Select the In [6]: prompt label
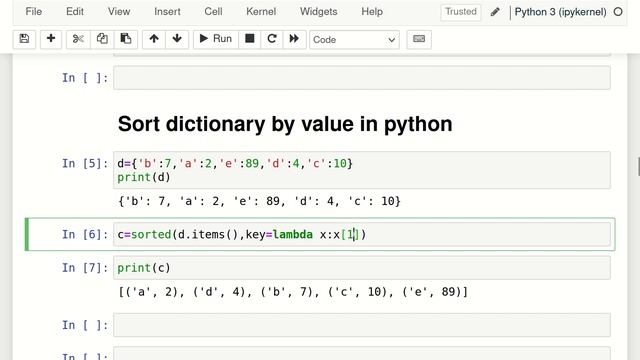Image resolution: width=640 pixels, height=360 pixels. click(x=85, y=234)
